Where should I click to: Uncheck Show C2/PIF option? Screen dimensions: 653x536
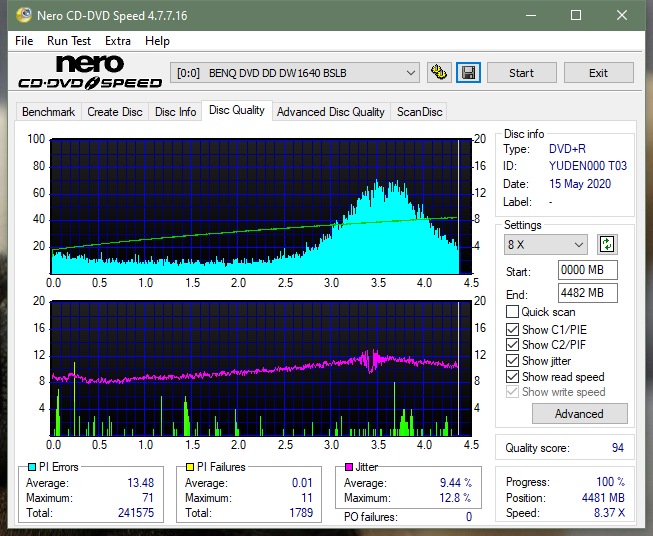coord(512,344)
